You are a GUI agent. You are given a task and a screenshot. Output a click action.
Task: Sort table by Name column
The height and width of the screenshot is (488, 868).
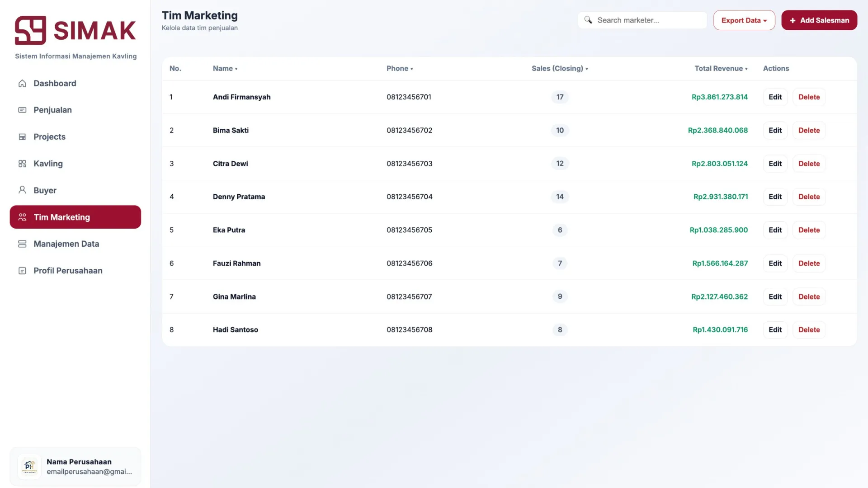click(x=225, y=69)
